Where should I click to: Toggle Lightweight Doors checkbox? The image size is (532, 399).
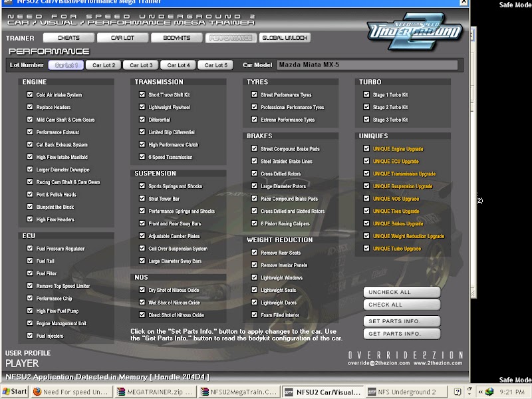point(254,303)
